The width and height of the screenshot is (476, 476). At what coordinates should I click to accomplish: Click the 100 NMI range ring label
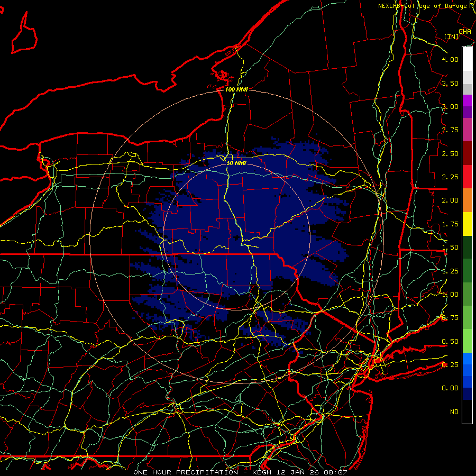click(236, 89)
